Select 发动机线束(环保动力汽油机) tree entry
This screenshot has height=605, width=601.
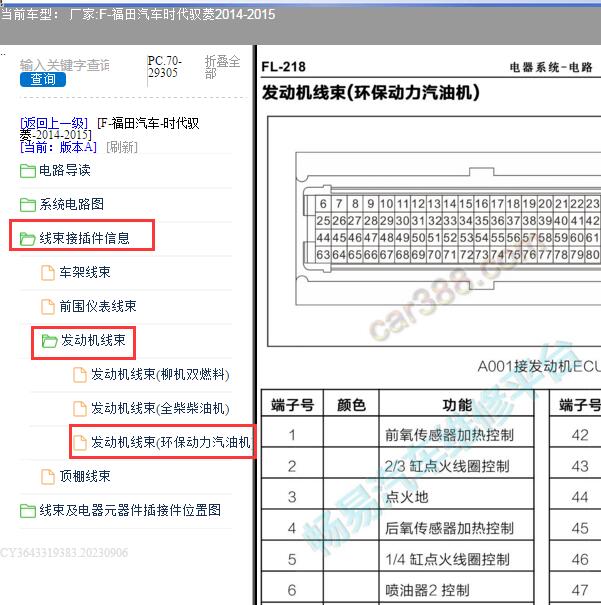pyautogui.click(x=171, y=442)
